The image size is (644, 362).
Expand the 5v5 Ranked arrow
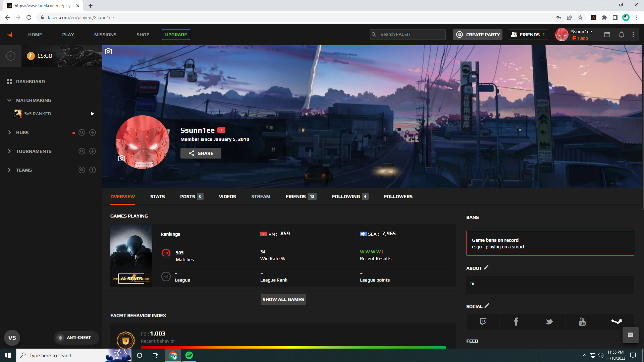click(92, 114)
